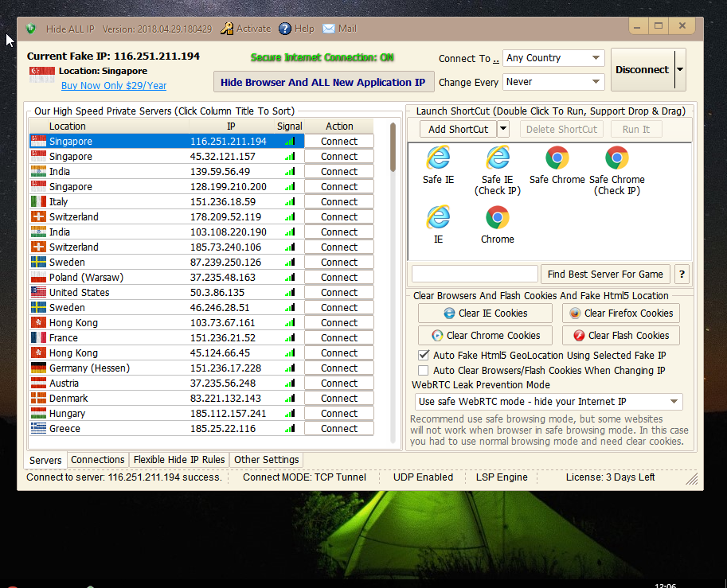The width and height of the screenshot is (727, 588).
Task: Click Find Best Server For Game
Action: coord(605,275)
